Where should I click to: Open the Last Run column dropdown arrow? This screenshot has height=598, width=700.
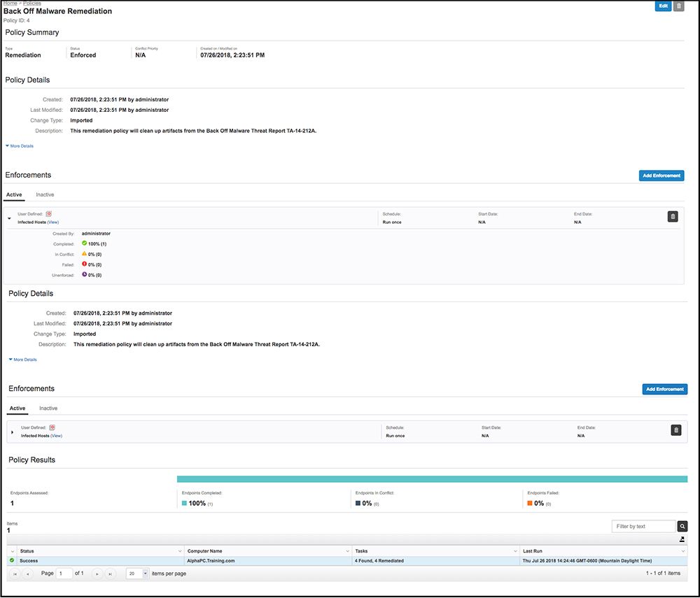pyautogui.click(x=682, y=552)
